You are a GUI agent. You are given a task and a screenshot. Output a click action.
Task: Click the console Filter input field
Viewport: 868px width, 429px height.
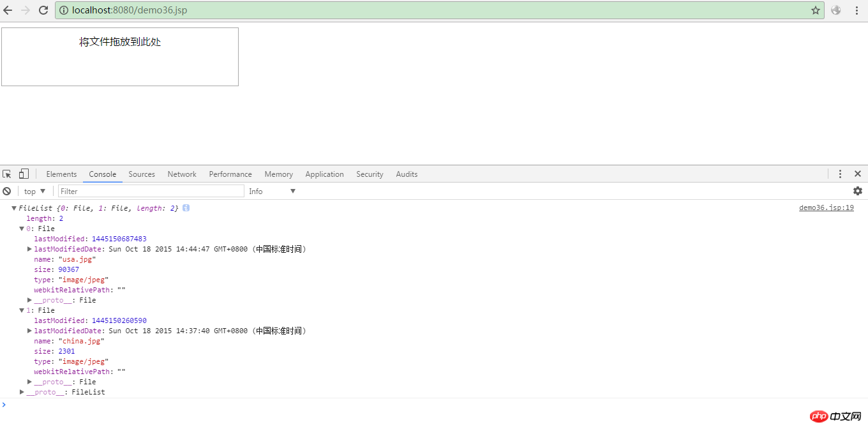[151, 191]
